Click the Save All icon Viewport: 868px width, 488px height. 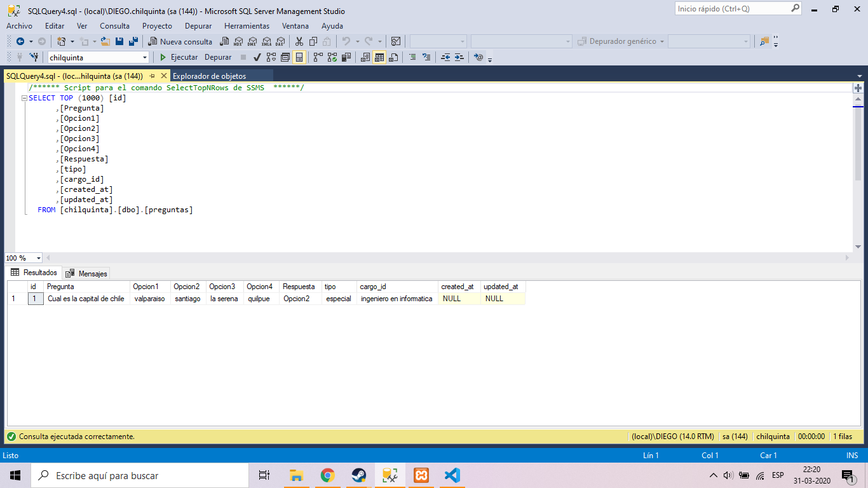click(133, 41)
